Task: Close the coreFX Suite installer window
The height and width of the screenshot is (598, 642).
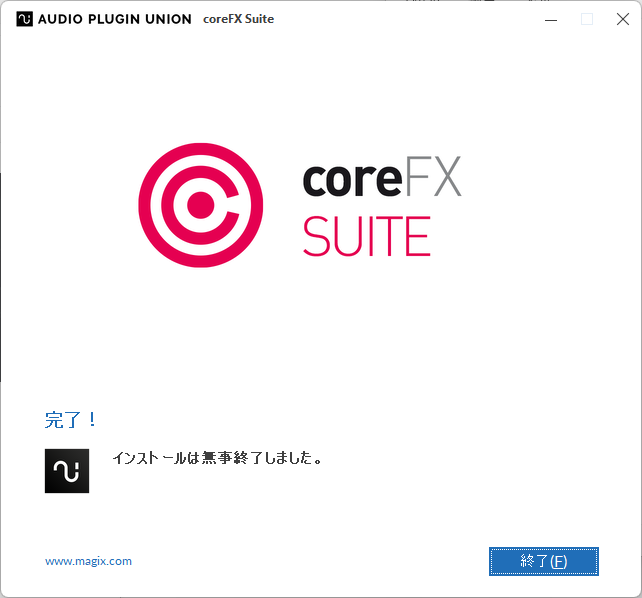Action: coord(622,19)
